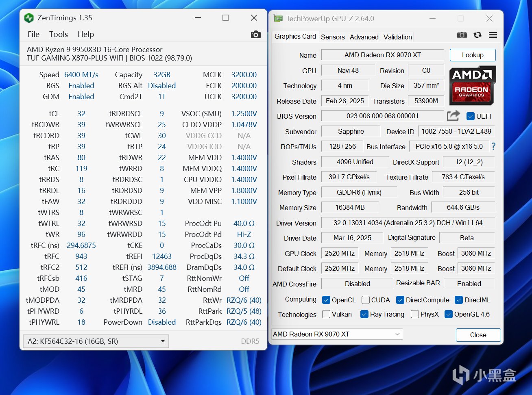Toggle the DirectML checkbox

[x=459, y=300]
